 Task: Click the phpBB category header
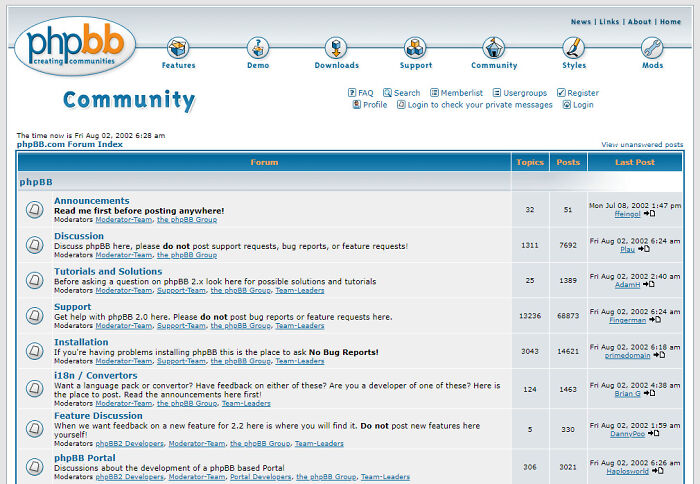click(36, 182)
